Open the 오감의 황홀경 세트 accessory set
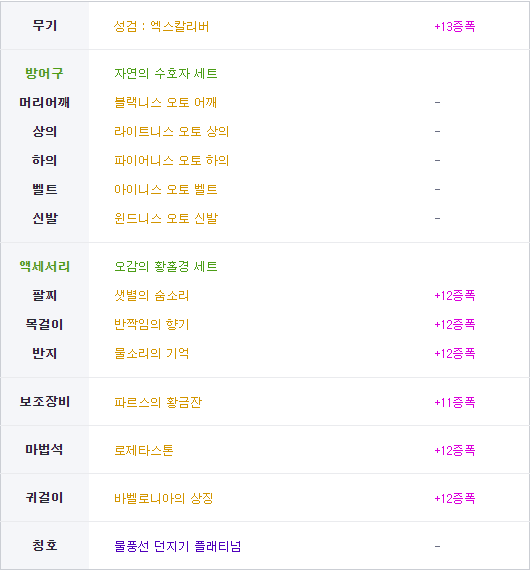The width and height of the screenshot is (530, 570). [166, 266]
